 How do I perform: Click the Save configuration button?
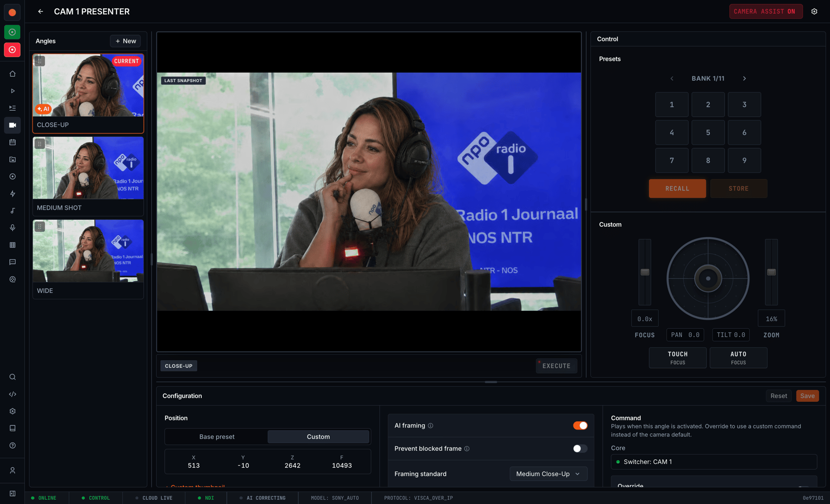point(807,396)
